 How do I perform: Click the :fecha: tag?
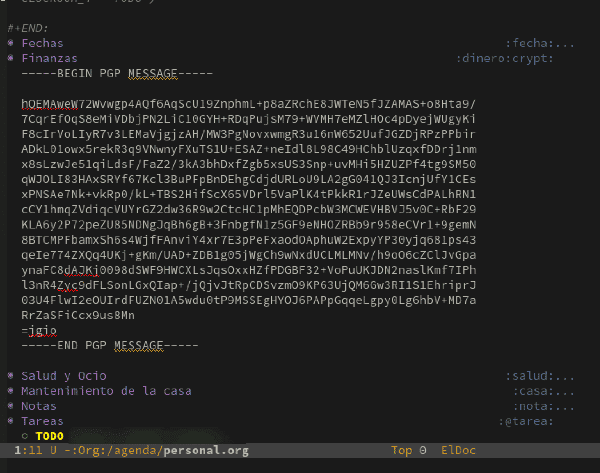click(530, 43)
